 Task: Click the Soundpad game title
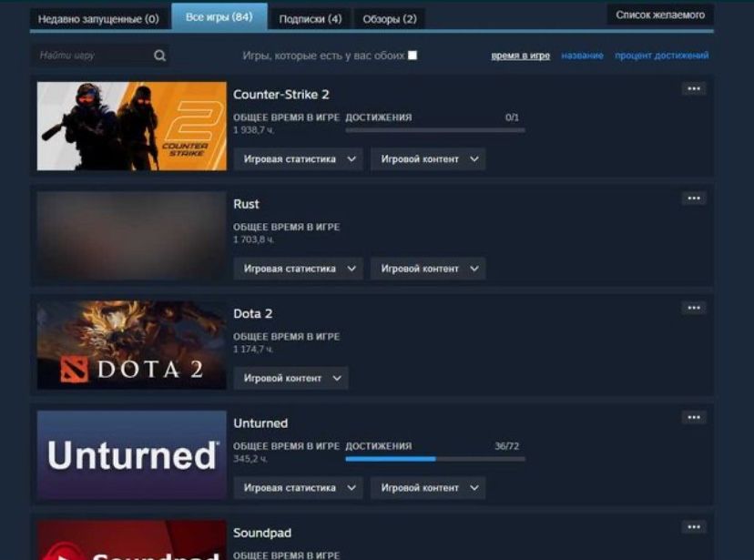[x=262, y=533]
